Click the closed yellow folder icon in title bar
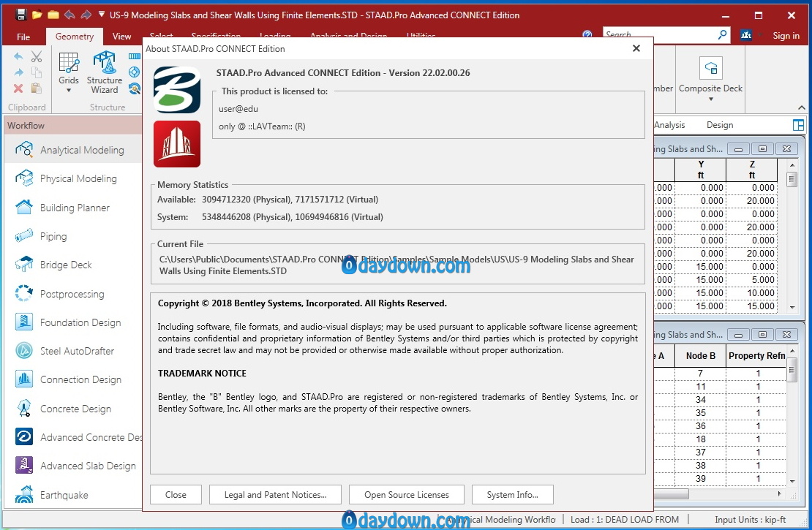The height and width of the screenshot is (530, 812). [x=53, y=15]
